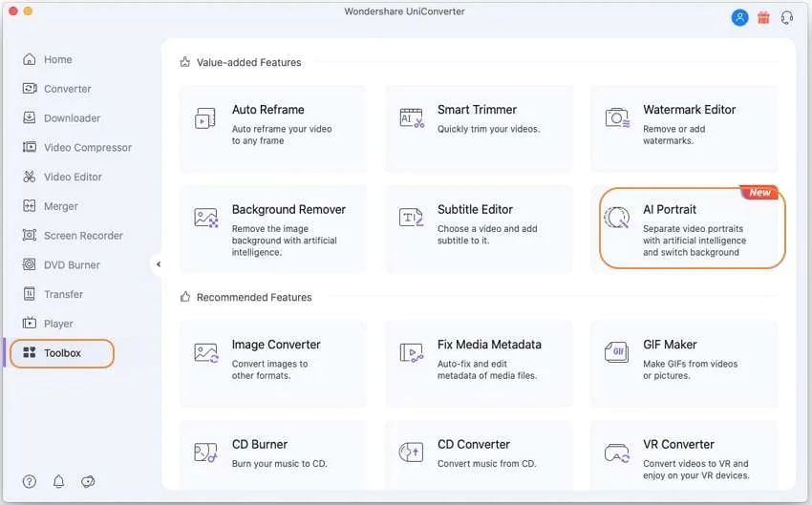
Task: Go to Home section label
Action: tap(58, 59)
